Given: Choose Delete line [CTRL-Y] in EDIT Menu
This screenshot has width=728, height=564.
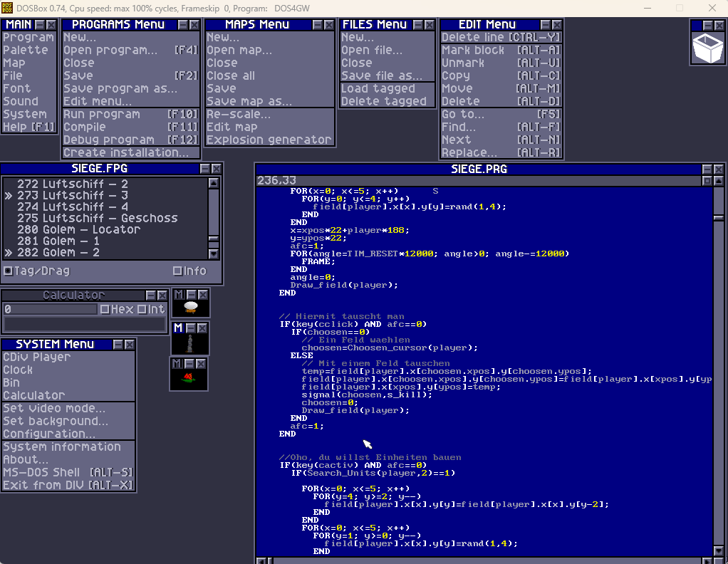Looking at the screenshot, I should tap(501, 37).
